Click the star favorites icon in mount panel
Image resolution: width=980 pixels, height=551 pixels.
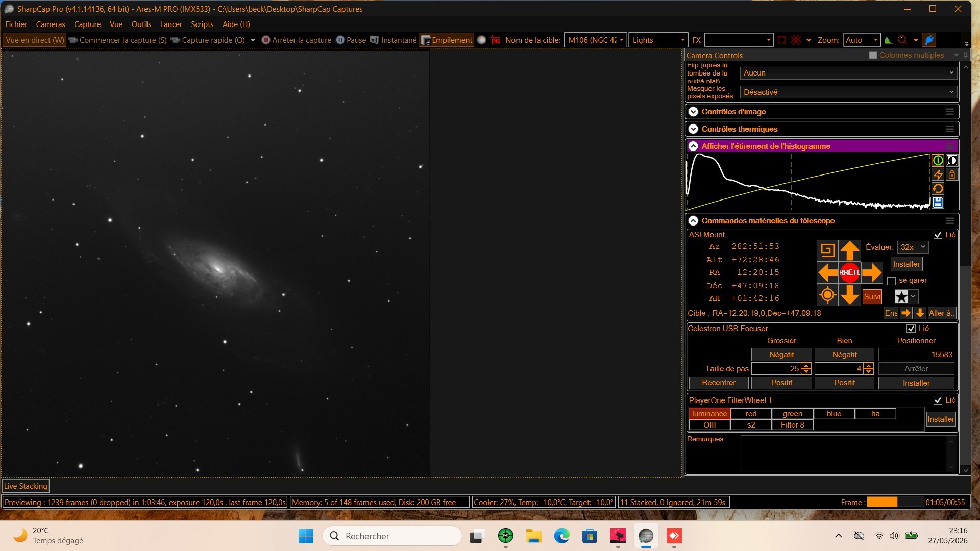point(902,296)
